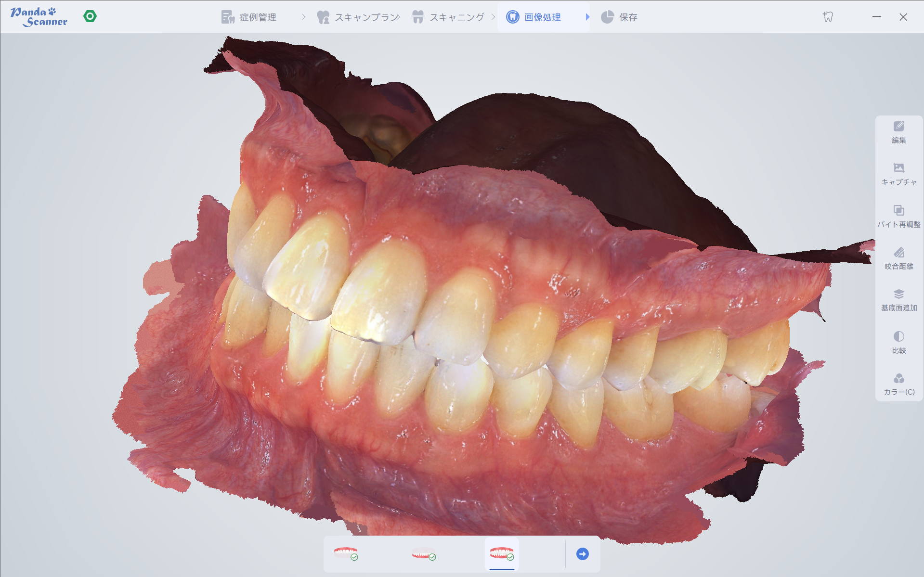924x577 pixels.
Task: Open the 編集 (Edit) tool
Action: [x=898, y=132]
